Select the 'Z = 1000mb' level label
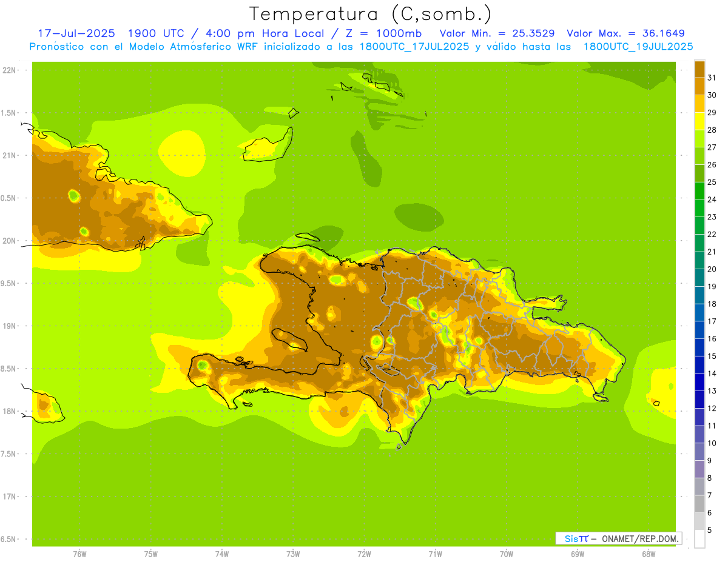Image resolution: width=728 pixels, height=562 pixels. coord(387,33)
